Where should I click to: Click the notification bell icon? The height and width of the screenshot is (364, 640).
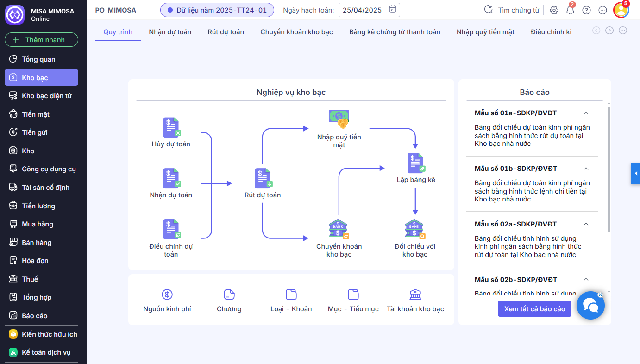pyautogui.click(x=570, y=10)
